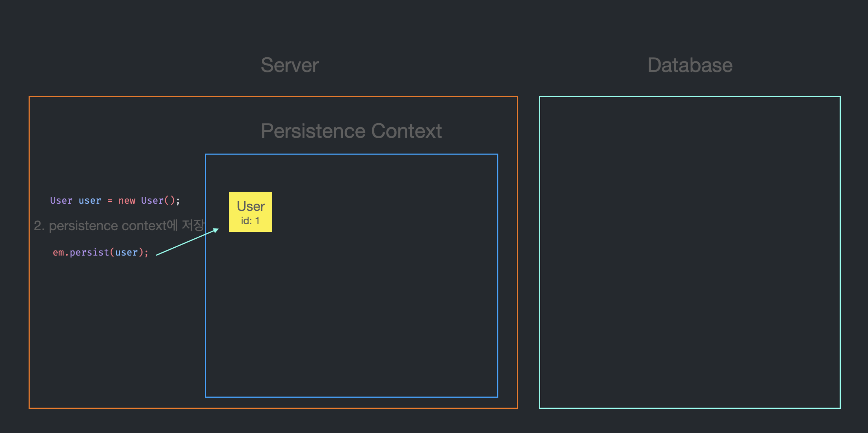Click the "Database" heading text
Screen dimensions: 868x433
690,65
